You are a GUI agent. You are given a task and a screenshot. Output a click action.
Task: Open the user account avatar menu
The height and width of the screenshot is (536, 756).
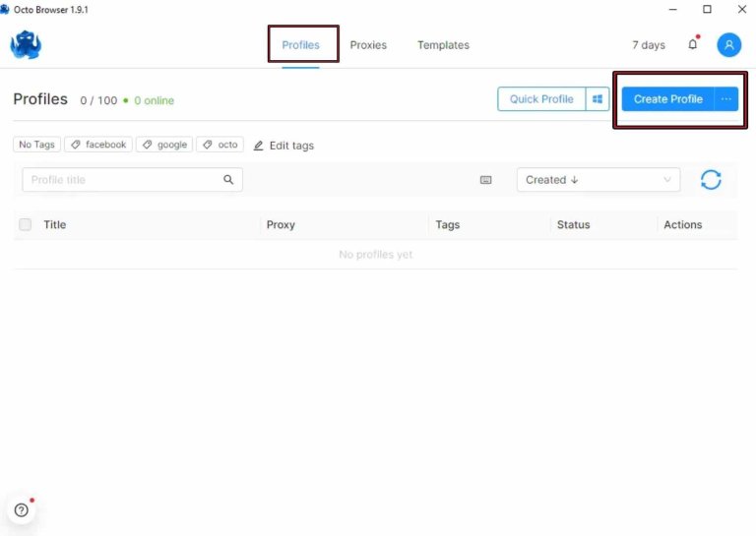click(x=728, y=45)
